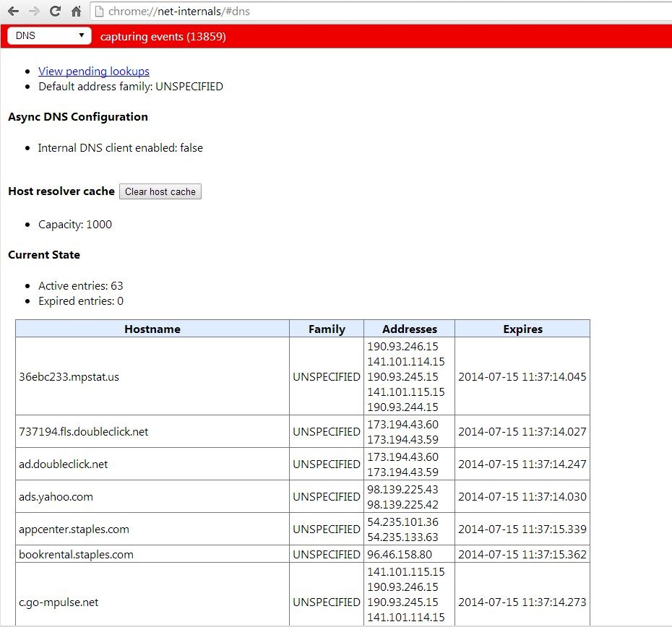Click address 98.139.225.42
Image resolution: width=672 pixels, height=627 pixels.
tap(402, 504)
